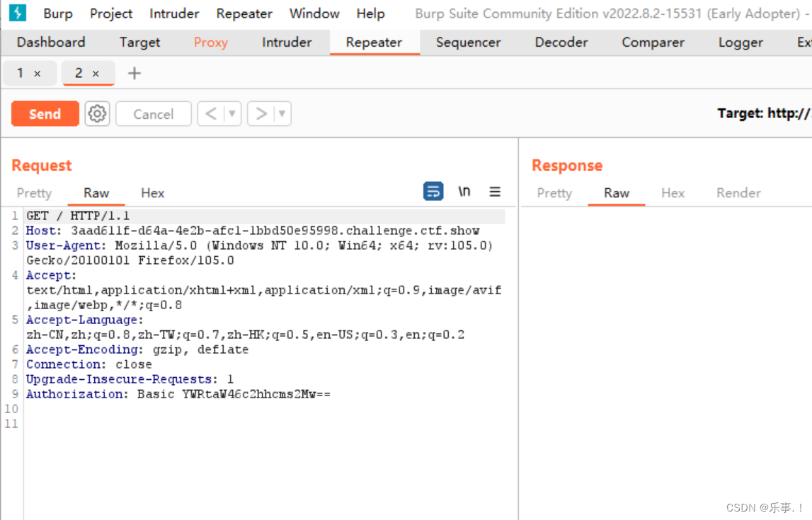Switch Response view to Pretty

tap(554, 193)
